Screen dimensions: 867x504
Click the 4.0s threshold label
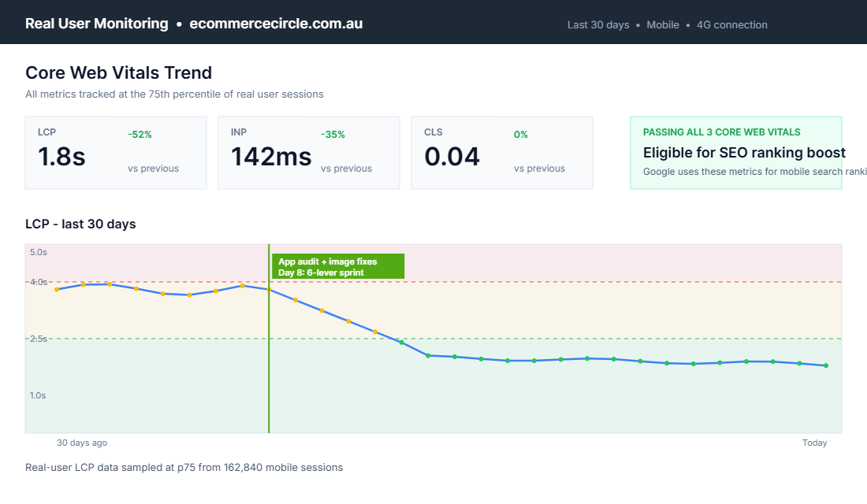pyautogui.click(x=38, y=282)
